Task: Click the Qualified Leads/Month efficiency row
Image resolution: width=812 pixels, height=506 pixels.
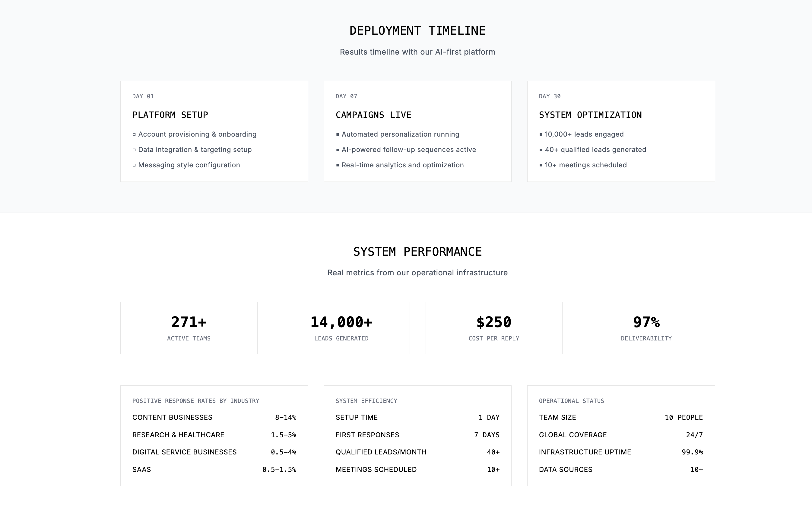Action: tap(417, 452)
